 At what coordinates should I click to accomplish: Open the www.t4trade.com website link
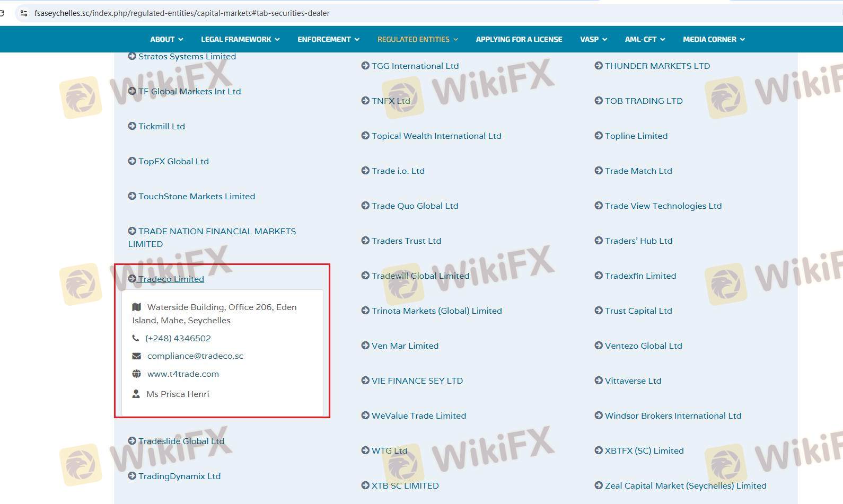tap(183, 374)
